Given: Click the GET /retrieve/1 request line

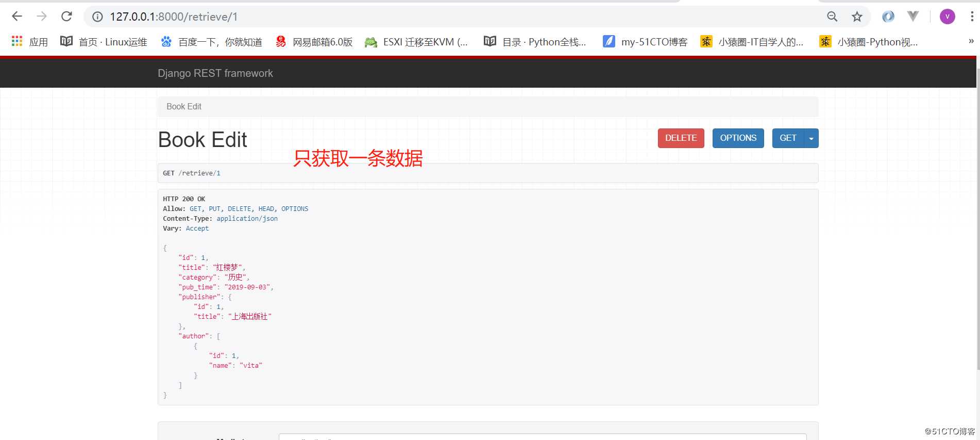Looking at the screenshot, I should tap(192, 173).
